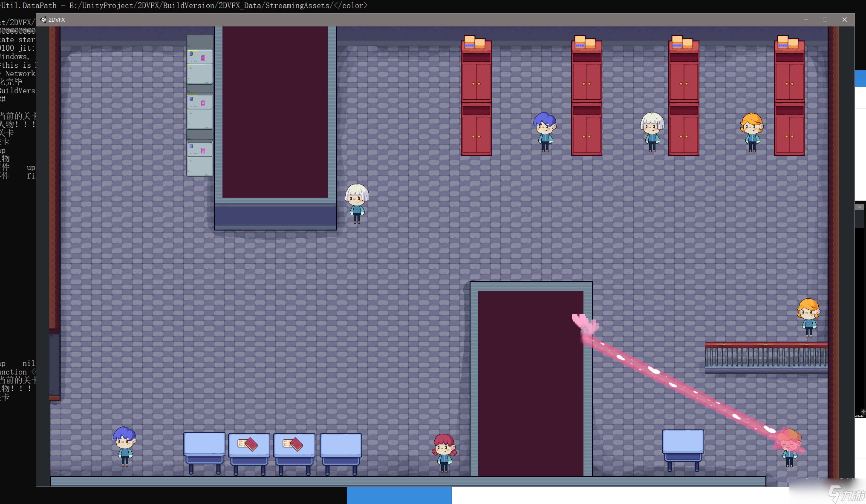Click the rightmost red locker cabinet
The width and height of the screenshot is (866, 504).
click(x=789, y=98)
